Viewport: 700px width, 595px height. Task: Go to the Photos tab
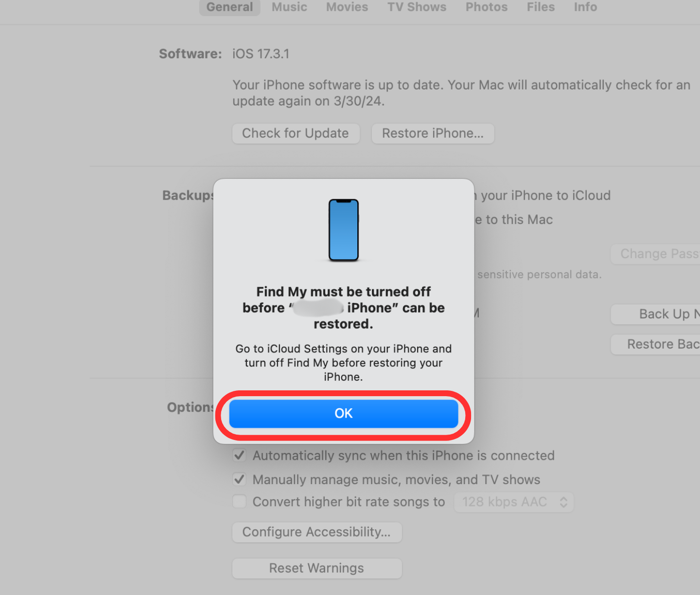[487, 7]
